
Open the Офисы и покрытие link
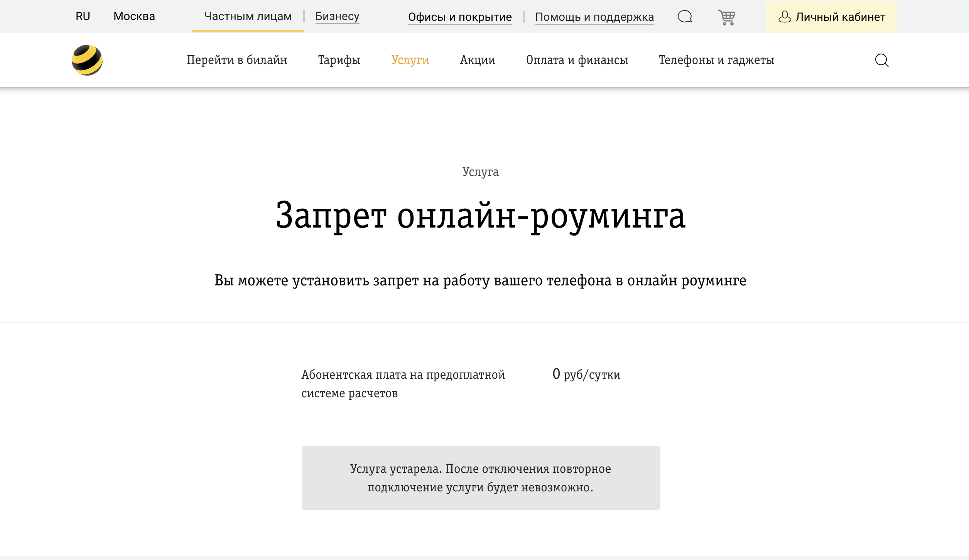click(460, 17)
